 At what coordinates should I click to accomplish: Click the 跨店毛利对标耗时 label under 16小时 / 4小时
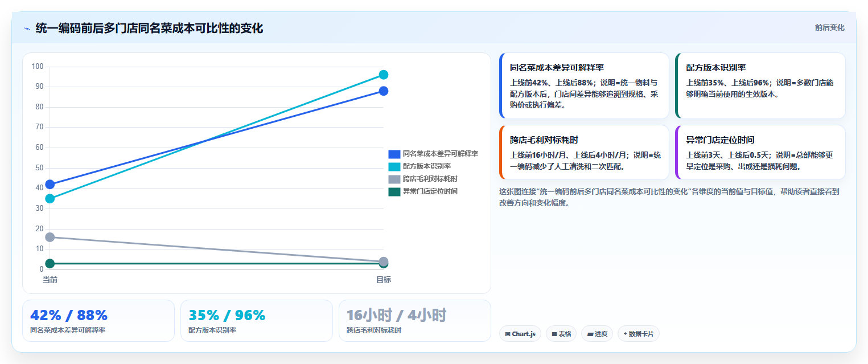374,330
